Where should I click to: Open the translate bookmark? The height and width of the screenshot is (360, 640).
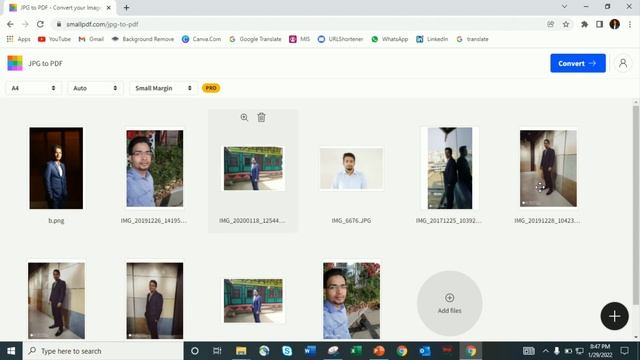pos(472,39)
